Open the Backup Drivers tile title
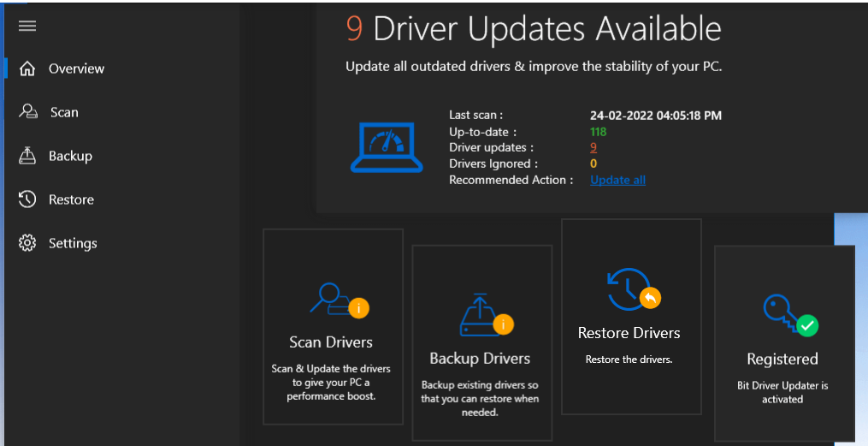The width and height of the screenshot is (868, 446). click(480, 359)
